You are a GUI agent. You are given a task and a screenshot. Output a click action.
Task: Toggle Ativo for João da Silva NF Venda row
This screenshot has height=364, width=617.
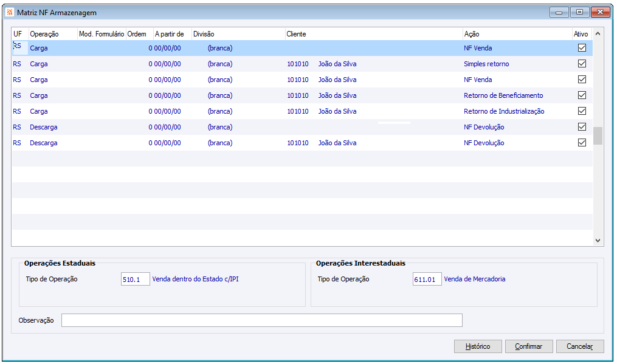582,80
